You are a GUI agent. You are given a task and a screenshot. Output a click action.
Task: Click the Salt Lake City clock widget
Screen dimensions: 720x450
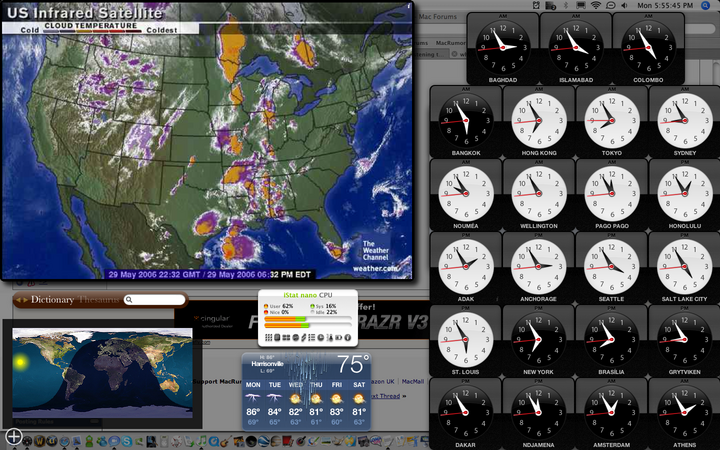(x=685, y=268)
